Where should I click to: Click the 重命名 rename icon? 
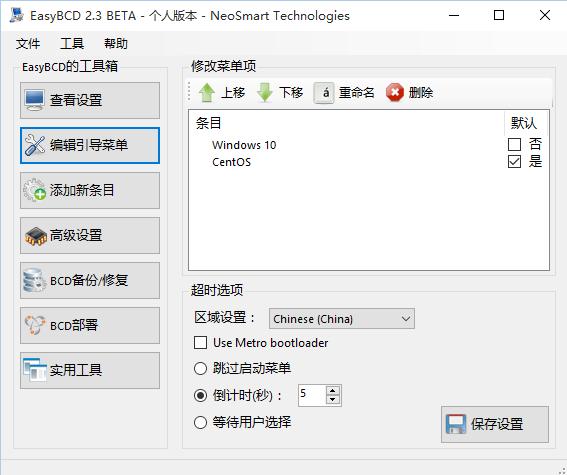click(324, 93)
